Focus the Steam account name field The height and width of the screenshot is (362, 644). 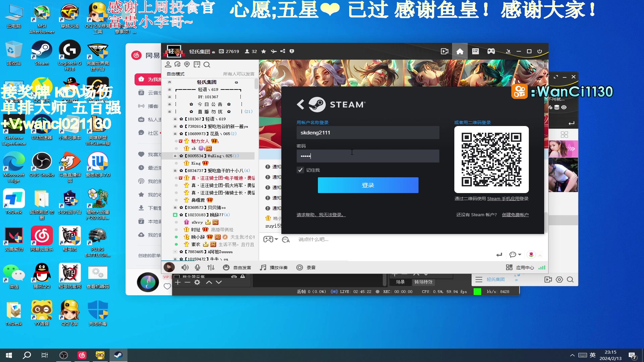368,132
